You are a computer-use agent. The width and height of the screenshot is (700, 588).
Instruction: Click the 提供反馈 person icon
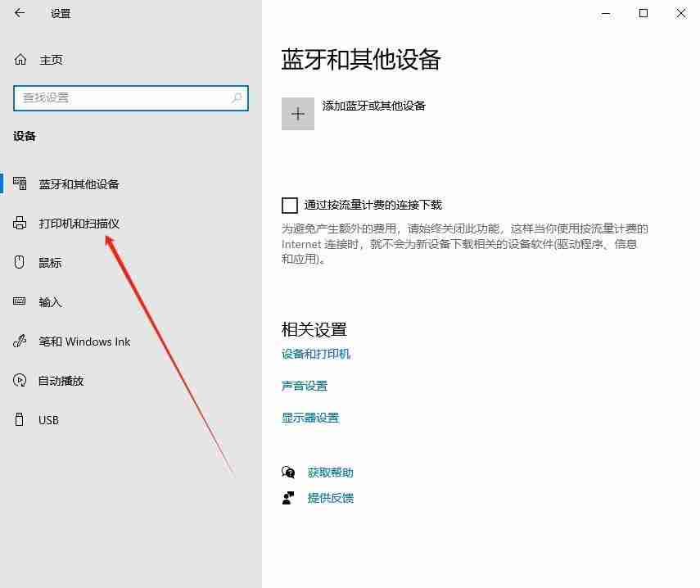point(288,497)
